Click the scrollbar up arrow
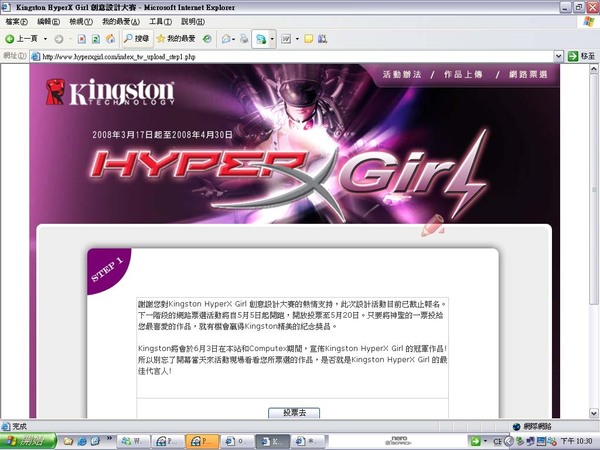The height and width of the screenshot is (450, 600). pyautogui.click(x=593, y=69)
